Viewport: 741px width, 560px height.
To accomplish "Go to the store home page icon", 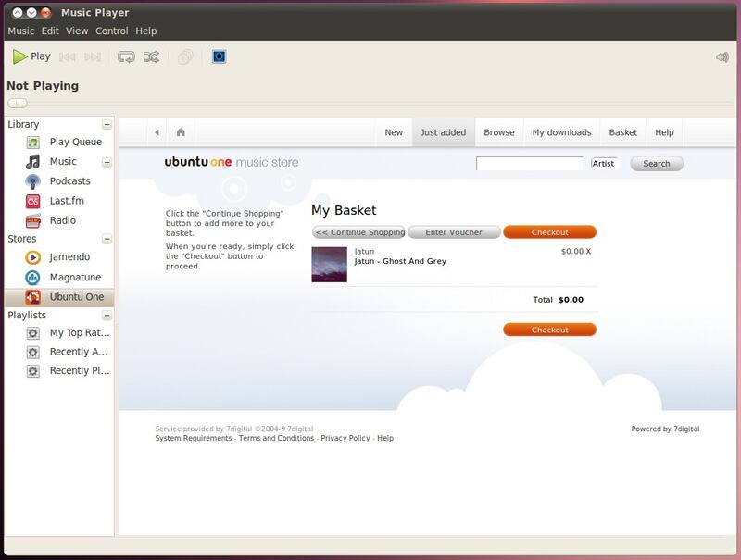I will coord(181,132).
